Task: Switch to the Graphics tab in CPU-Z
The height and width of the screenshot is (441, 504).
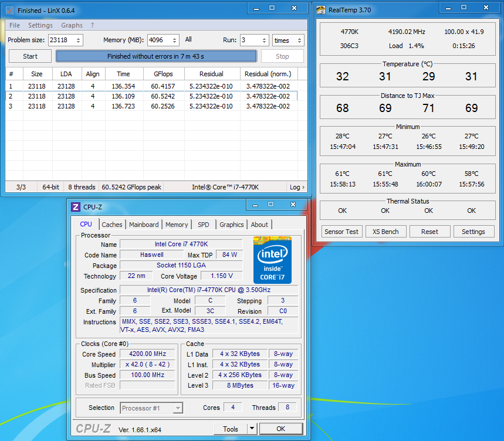Action: pyautogui.click(x=231, y=225)
